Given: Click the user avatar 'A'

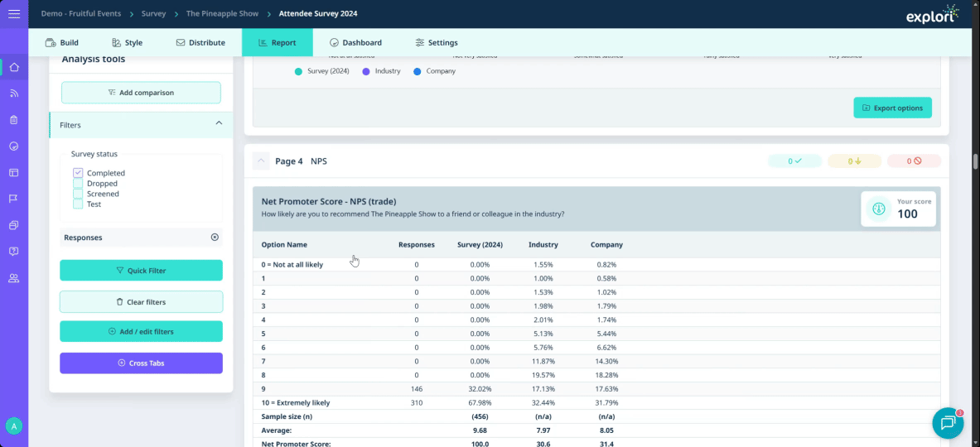Looking at the screenshot, I should [13, 425].
